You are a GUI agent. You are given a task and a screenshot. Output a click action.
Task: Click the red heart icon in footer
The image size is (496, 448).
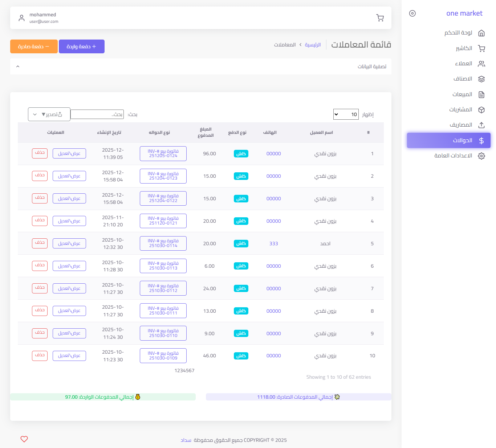click(24, 439)
